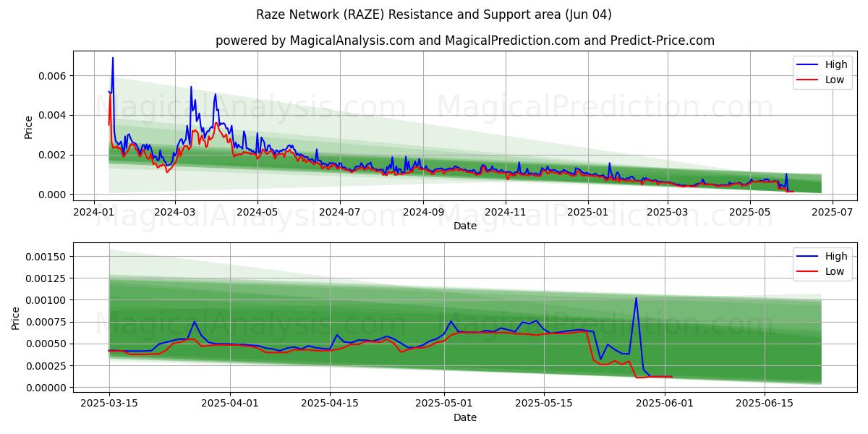Click the '0.00100' price tick label
The height and width of the screenshot is (434, 868).
pyautogui.click(x=46, y=300)
